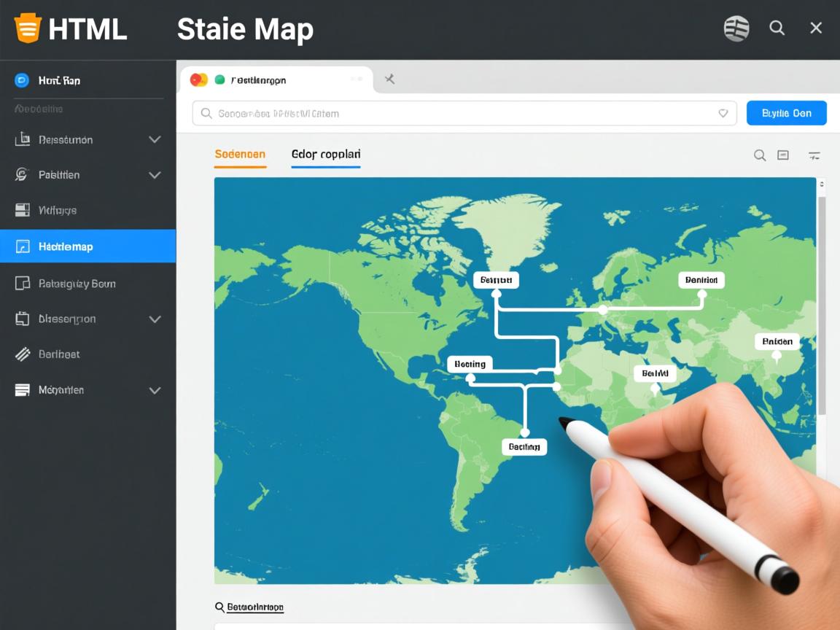Image resolution: width=840 pixels, height=630 pixels.
Task: Click the globe icon in the top header
Action: (736, 28)
